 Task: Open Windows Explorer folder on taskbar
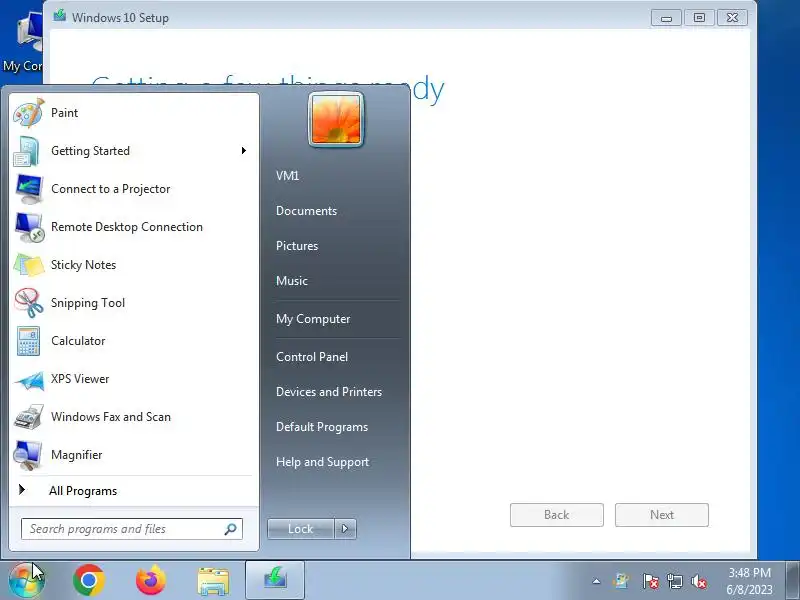[213, 581]
